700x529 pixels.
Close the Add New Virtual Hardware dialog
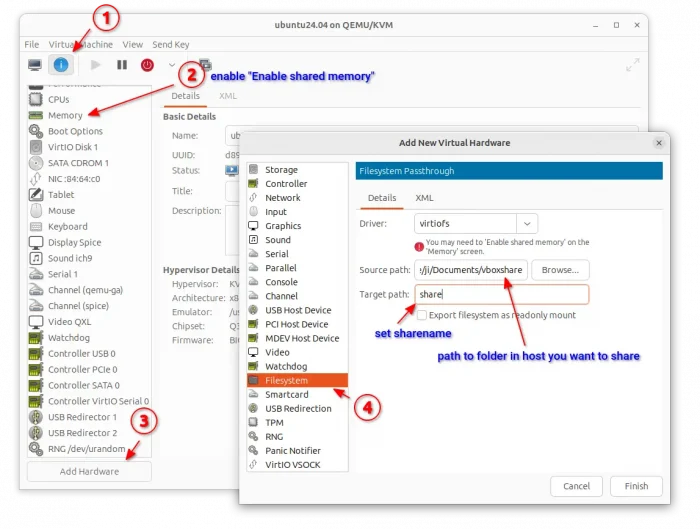click(658, 143)
